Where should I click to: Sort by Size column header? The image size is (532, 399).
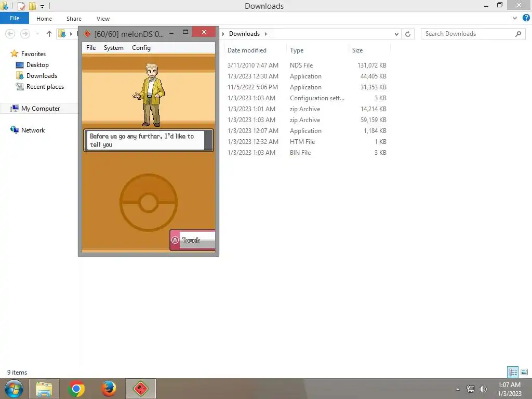[357, 50]
